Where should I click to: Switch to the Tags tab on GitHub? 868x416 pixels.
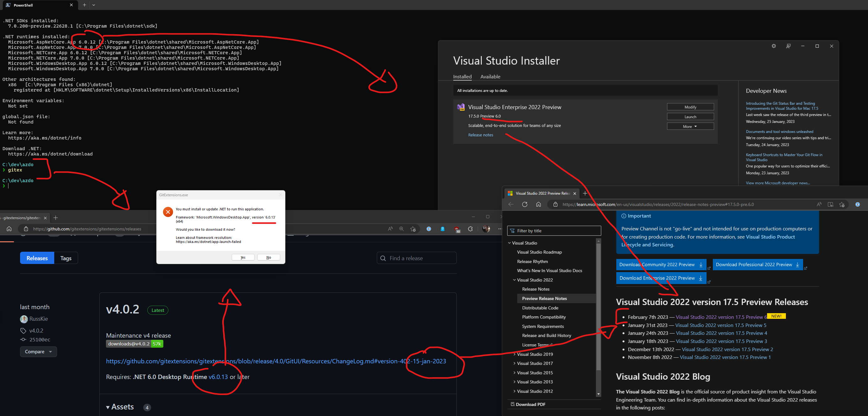click(66, 258)
